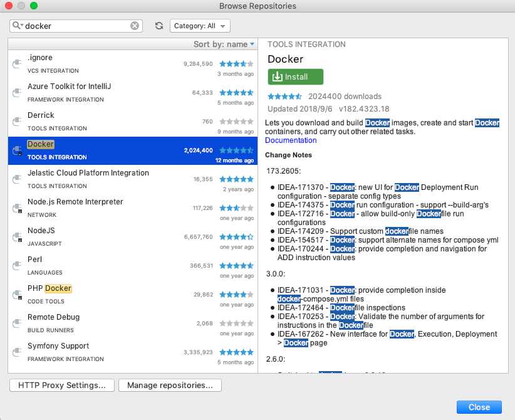Click the v182.4323.18 version label
This screenshot has height=420, width=515.
364,109
